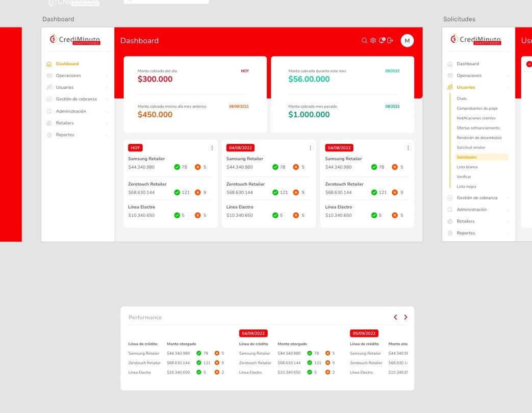Open settings gear icon in Dashboard header
Screen dimensions: 532x413
pos(373,41)
